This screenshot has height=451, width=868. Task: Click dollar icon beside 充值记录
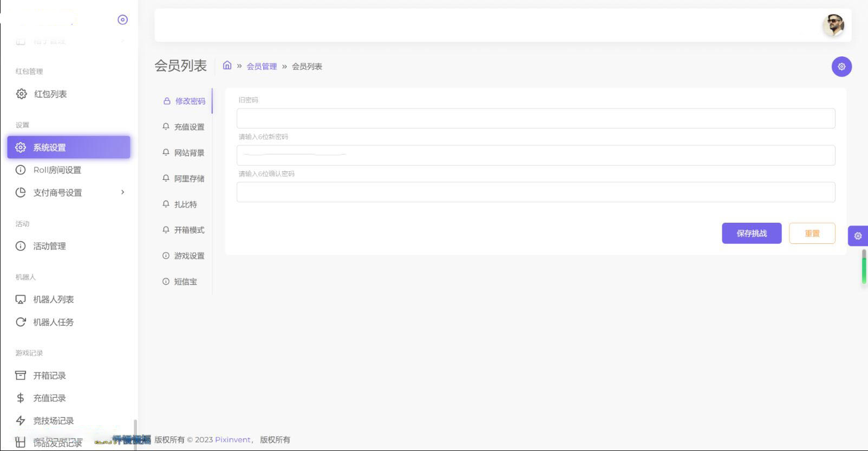pyautogui.click(x=21, y=398)
